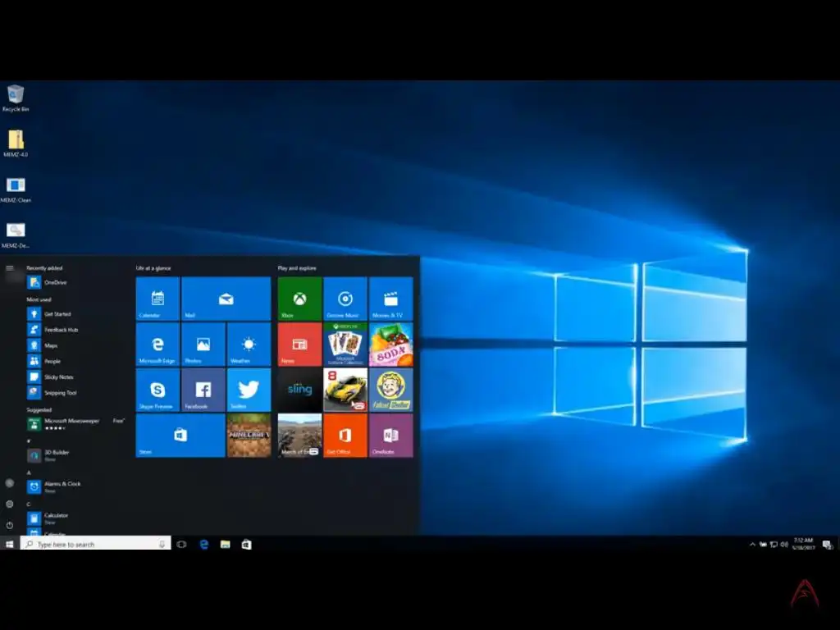Open Feedback Hub from app list
Image resolution: width=840 pixels, height=630 pixels.
click(75, 330)
